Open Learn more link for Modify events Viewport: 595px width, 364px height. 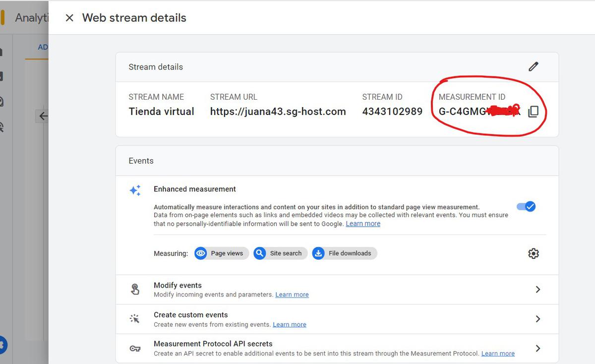point(292,295)
